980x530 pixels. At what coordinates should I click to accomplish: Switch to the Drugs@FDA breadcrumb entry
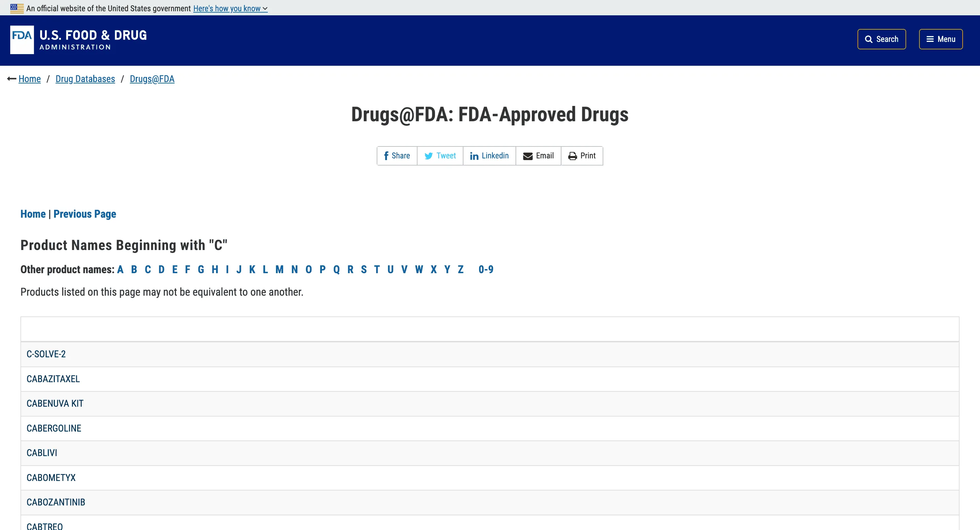[152, 79]
